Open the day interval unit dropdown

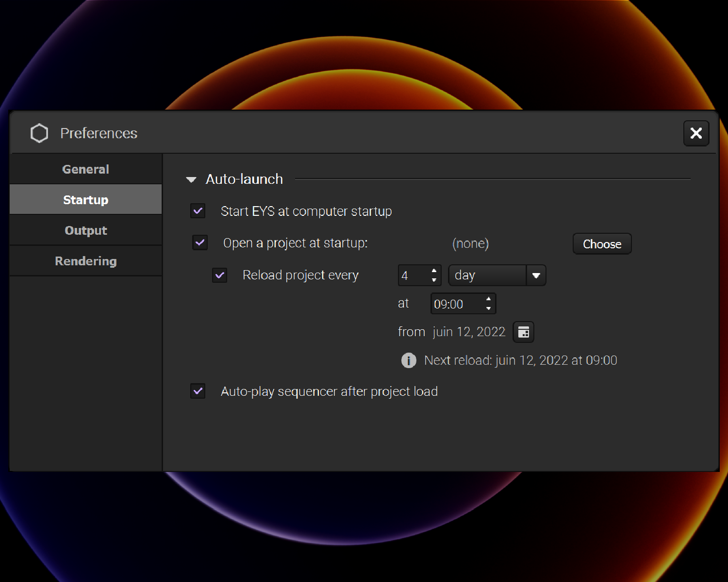tap(497, 275)
